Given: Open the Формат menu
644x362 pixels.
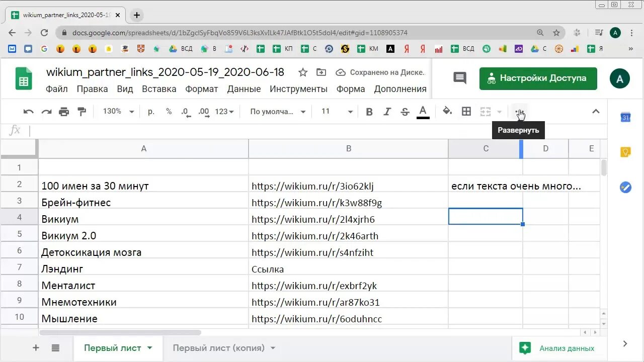Looking at the screenshot, I should tap(202, 89).
